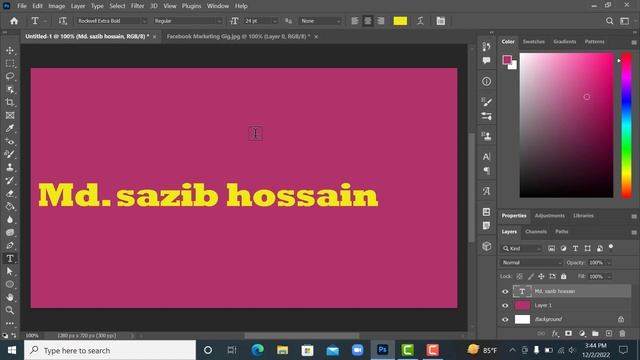Open the workspace switcher dropdown

click(x=624, y=21)
